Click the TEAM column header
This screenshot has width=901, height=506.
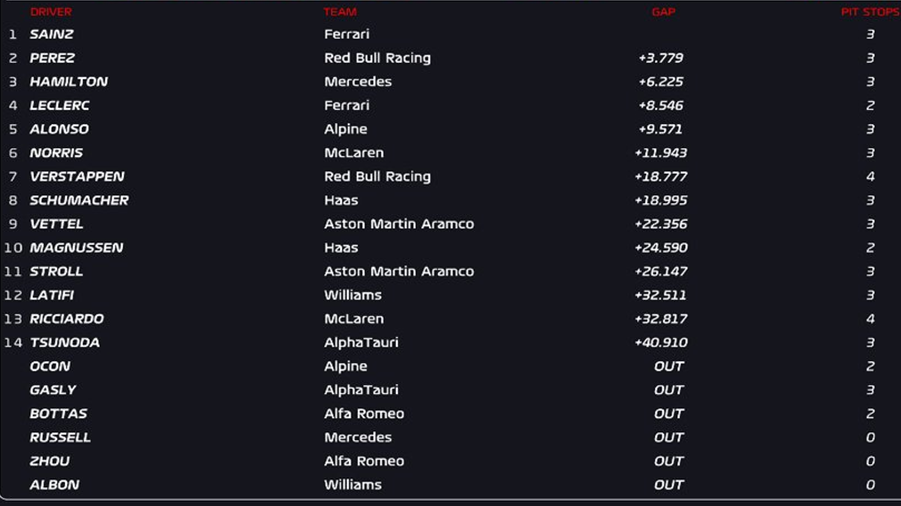[x=340, y=11]
